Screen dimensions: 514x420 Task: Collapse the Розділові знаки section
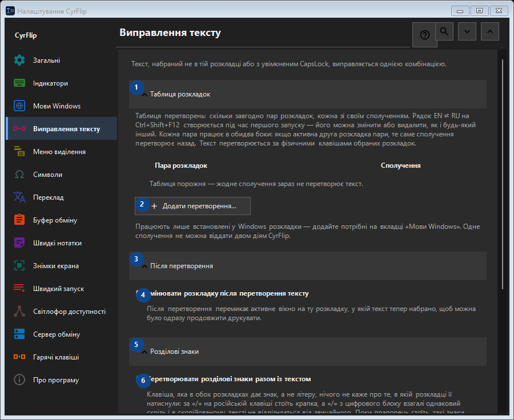point(308,352)
